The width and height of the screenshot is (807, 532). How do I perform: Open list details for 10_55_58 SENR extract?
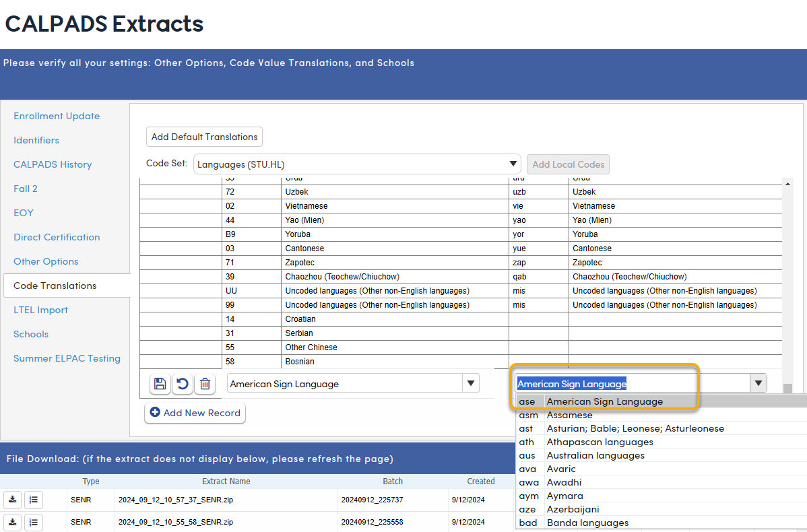pyautogui.click(x=34, y=522)
